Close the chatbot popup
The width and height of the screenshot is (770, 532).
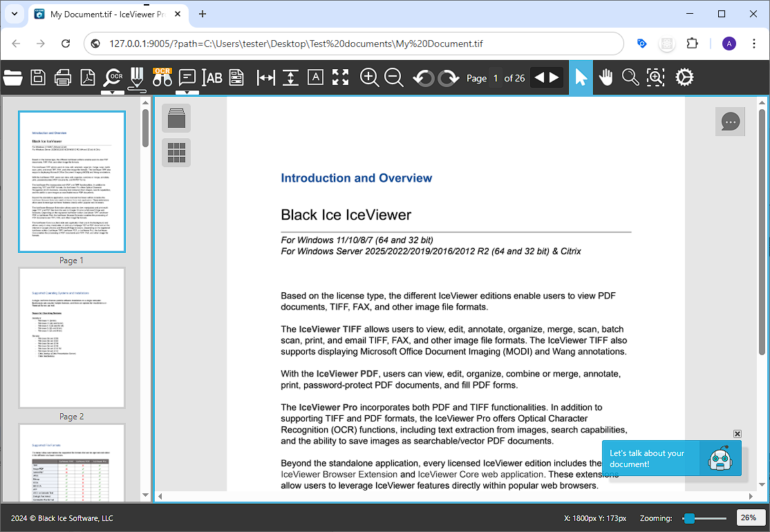point(737,434)
